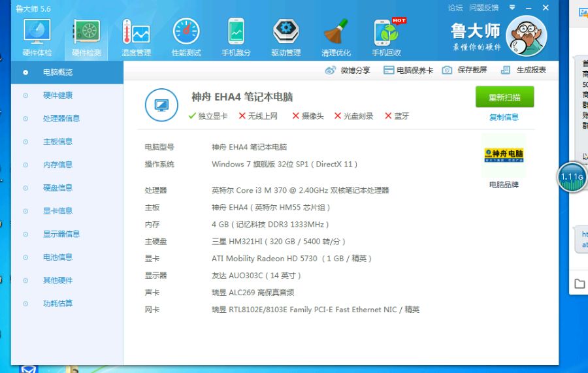The width and height of the screenshot is (588, 373).
Task: Click the 摄像头 feature indicator
Action: pyautogui.click(x=308, y=116)
